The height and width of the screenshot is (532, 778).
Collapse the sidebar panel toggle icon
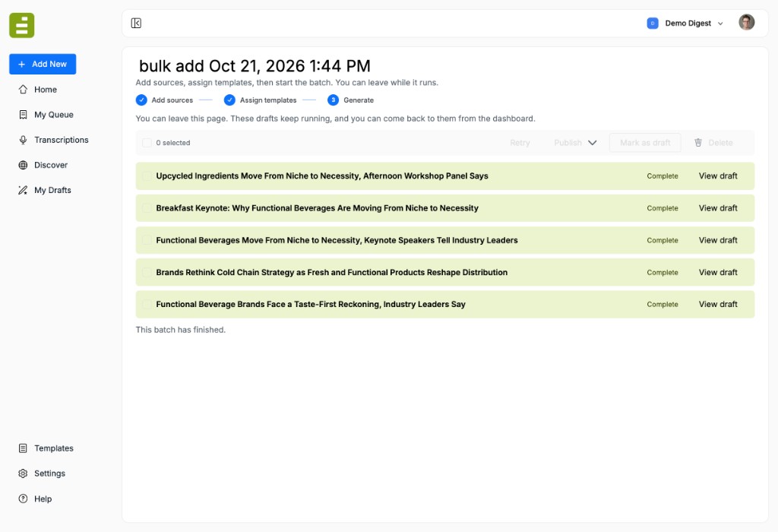136,24
